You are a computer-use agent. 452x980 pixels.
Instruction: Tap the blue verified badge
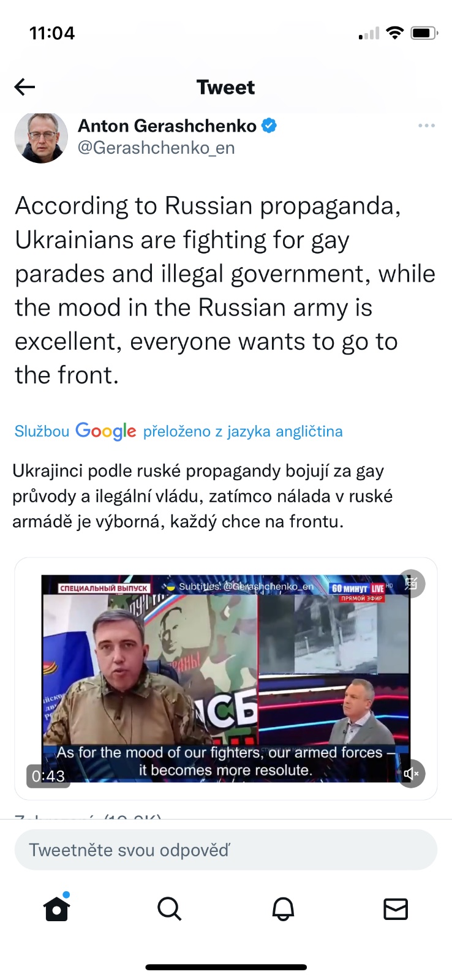click(x=269, y=126)
